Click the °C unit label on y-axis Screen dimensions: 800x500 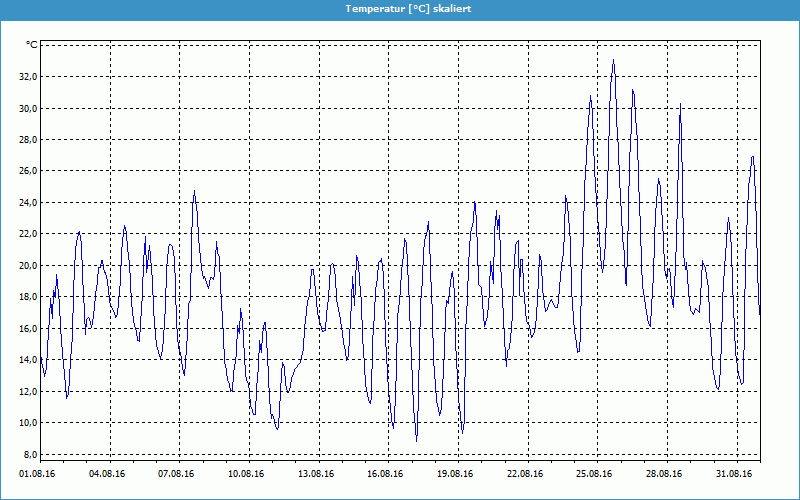pos(31,45)
